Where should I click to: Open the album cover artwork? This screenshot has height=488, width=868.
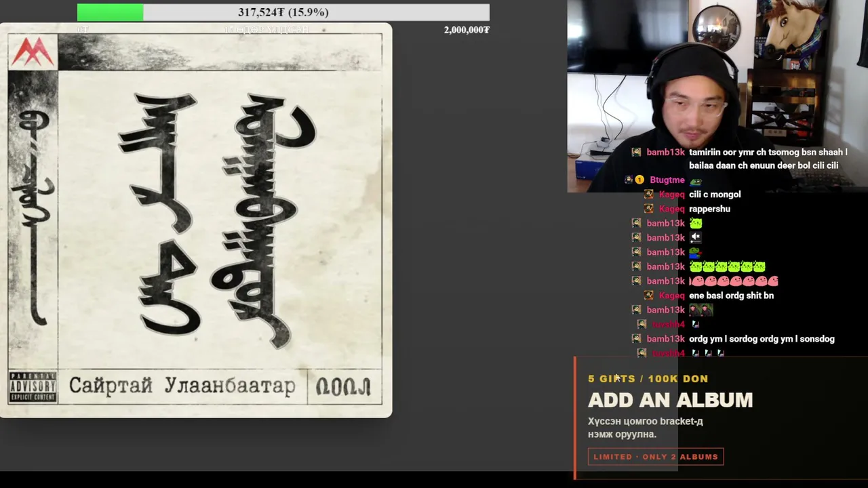tap(196, 220)
